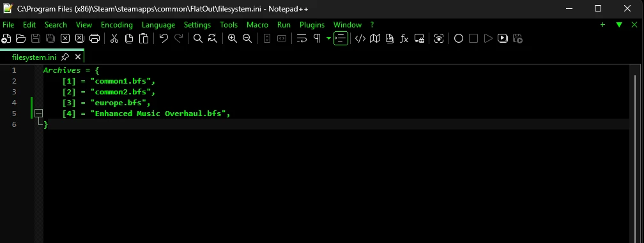Close the document with the green X
644x243 pixels.
(x=634, y=25)
